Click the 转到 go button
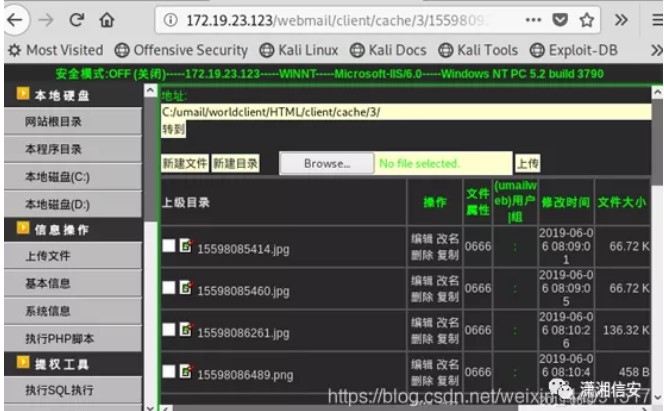Screen dimensions: 664x411 [173, 129]
